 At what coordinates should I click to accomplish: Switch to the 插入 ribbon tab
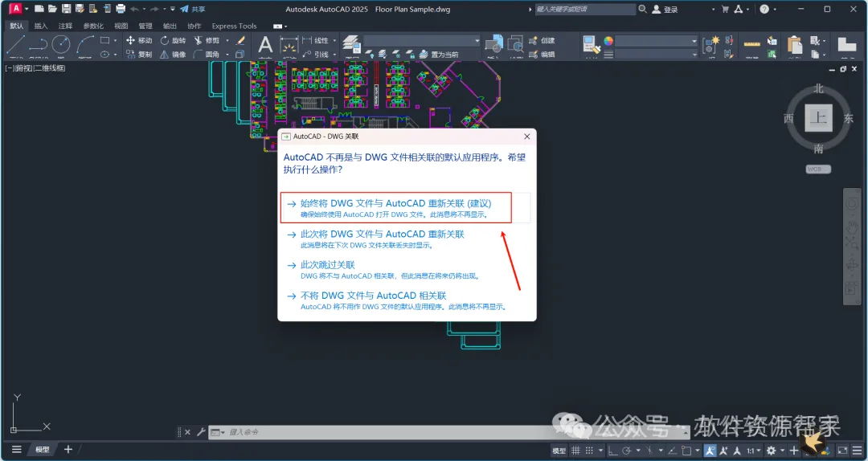(41, 26)
